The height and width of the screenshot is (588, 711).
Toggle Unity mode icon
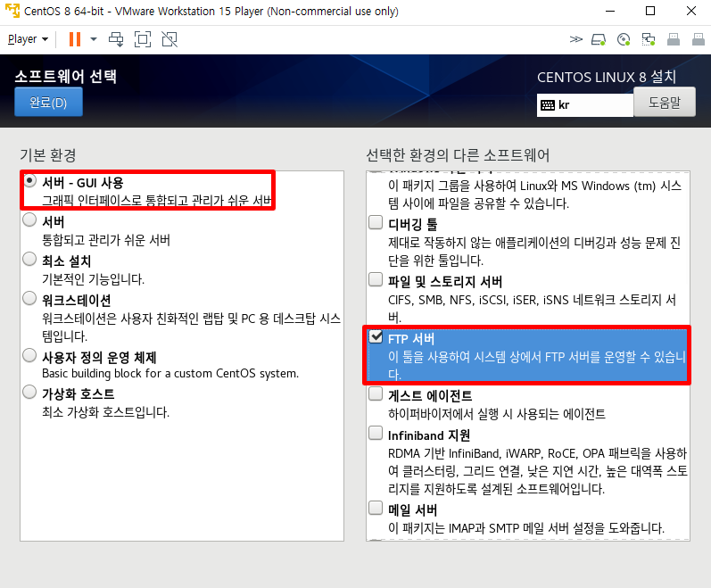pyautogui.click(x=169, y=39)
